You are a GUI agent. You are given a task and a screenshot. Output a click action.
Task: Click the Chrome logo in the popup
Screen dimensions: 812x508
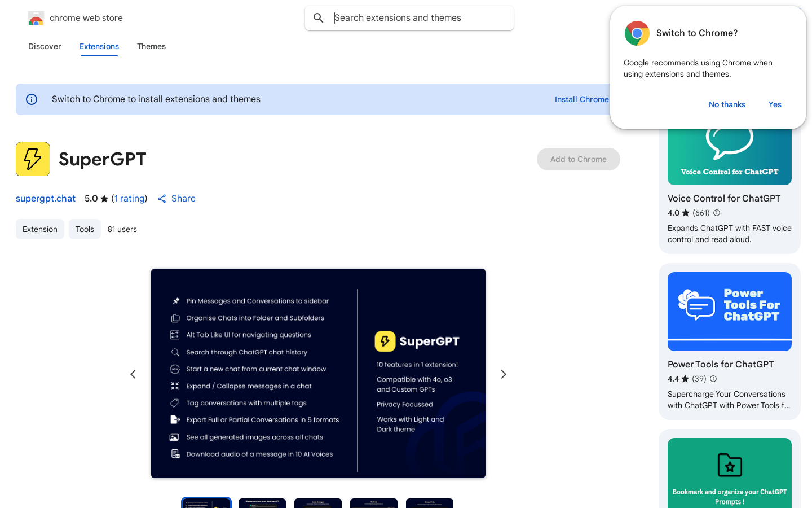tap(637, 33)
